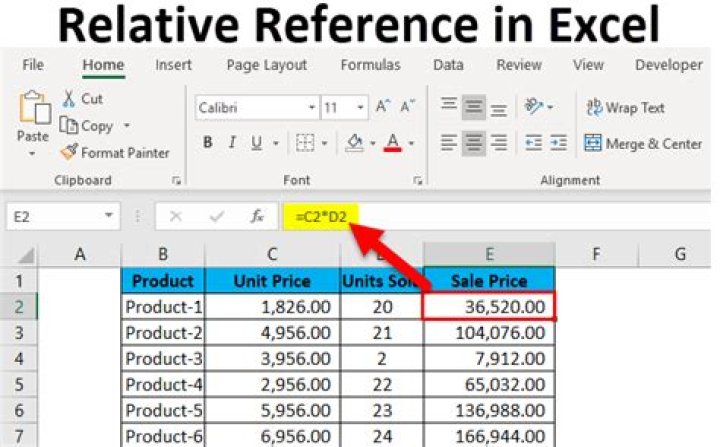
Task: Open the File menu
Action: pyautogui.click(x=33, y=65)
